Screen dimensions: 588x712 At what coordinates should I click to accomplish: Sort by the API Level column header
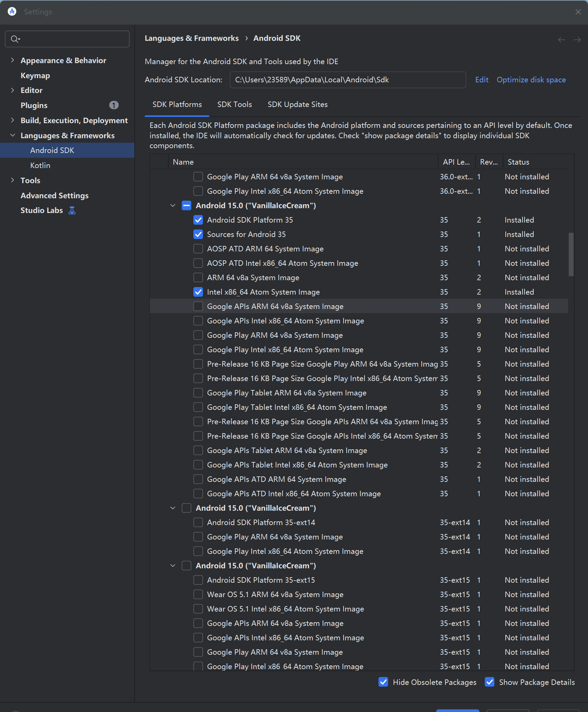click(x=457, y=162)
